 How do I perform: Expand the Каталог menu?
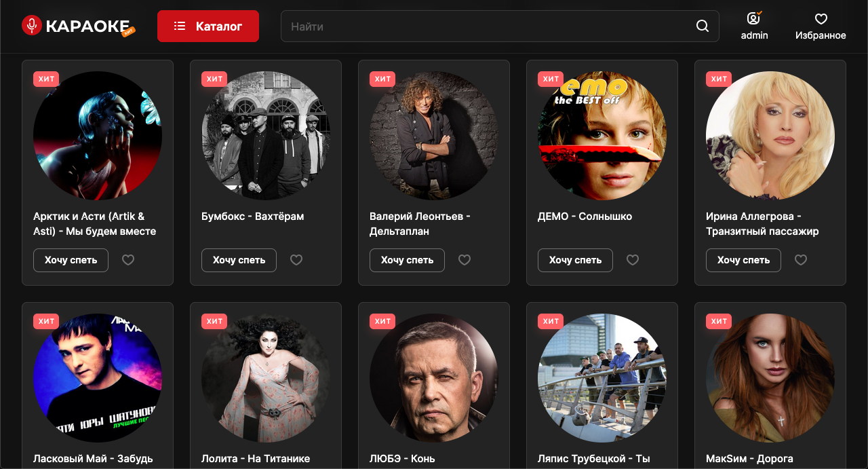click(x=208, y=26)
